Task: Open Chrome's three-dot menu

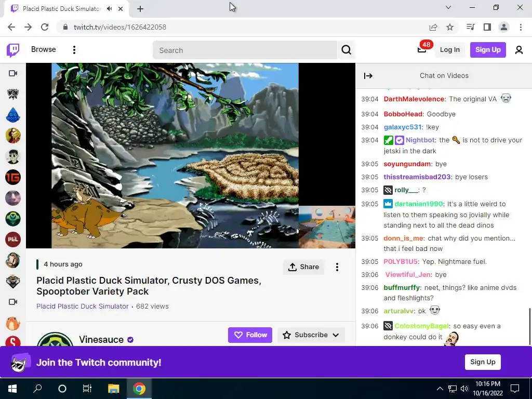Action: click(521, 27)
